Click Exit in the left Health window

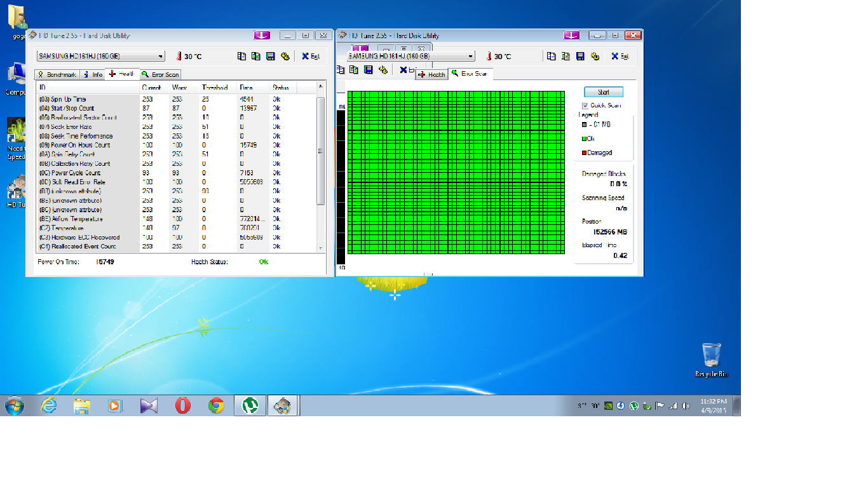pyautogui.click(x=311, y=57)
